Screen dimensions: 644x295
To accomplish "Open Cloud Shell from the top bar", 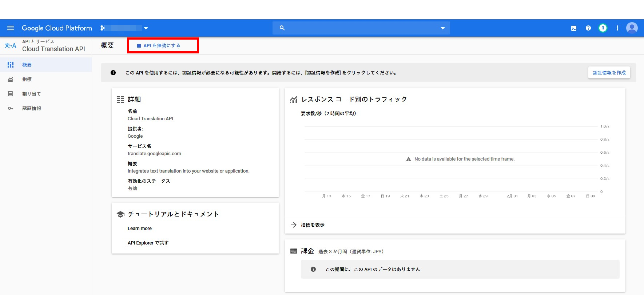I will click(x=574, y=28).
